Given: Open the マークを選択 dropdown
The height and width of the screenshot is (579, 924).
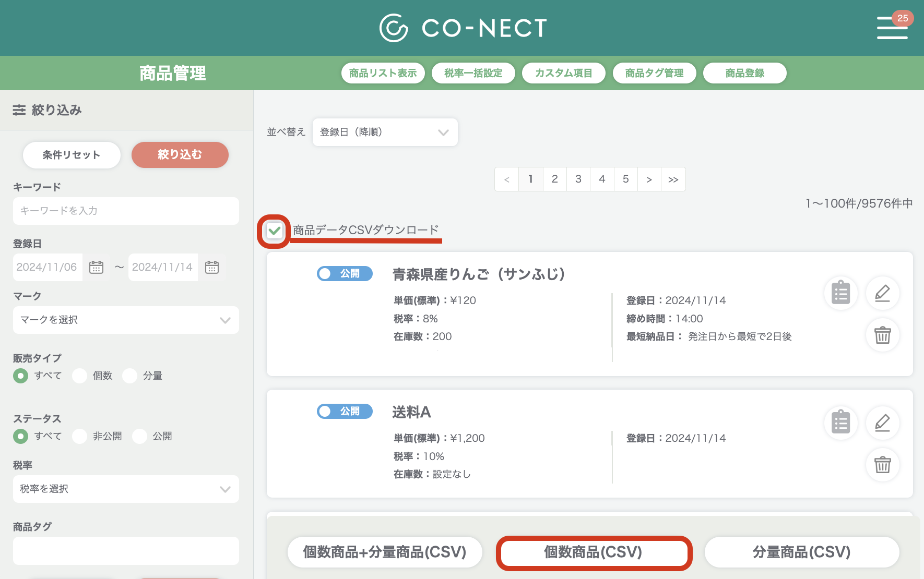Looking at the screenshot, I should (126, 320).
